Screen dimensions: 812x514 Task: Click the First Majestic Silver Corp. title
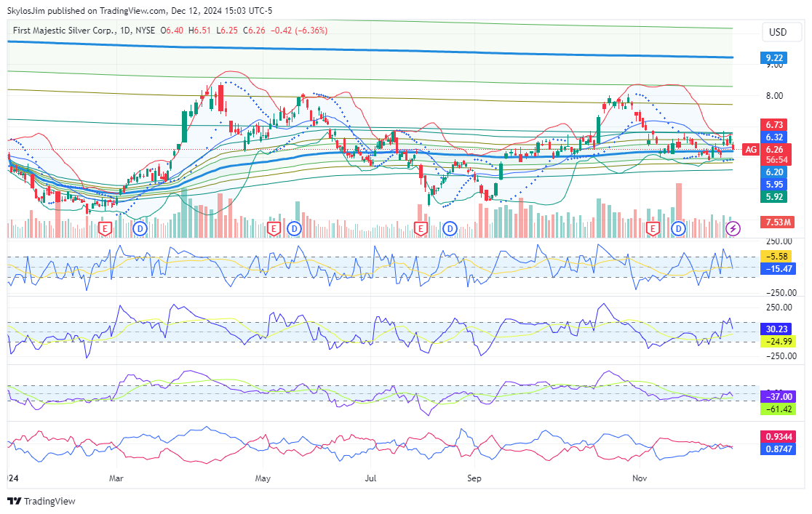click(x=64, y=31)
